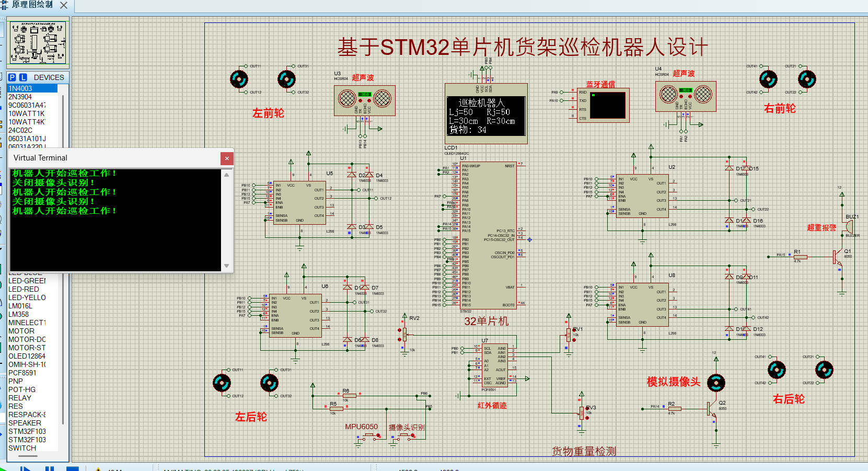Stop the simulation

[72, 469]
